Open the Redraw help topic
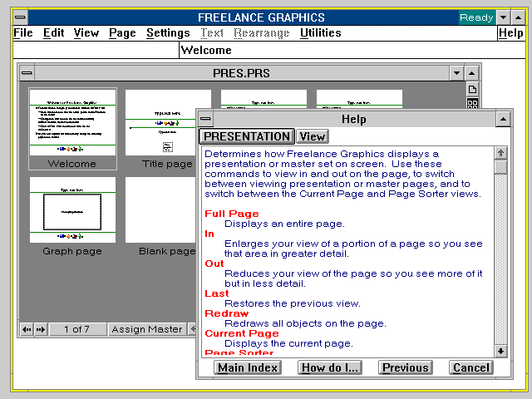This screenshot has height=399, width=532. 227,313
